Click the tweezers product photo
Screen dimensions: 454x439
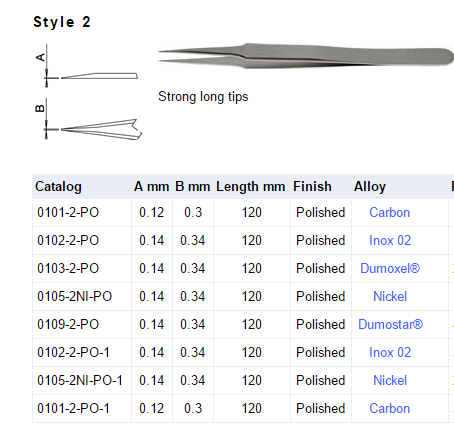click(306, 56)
